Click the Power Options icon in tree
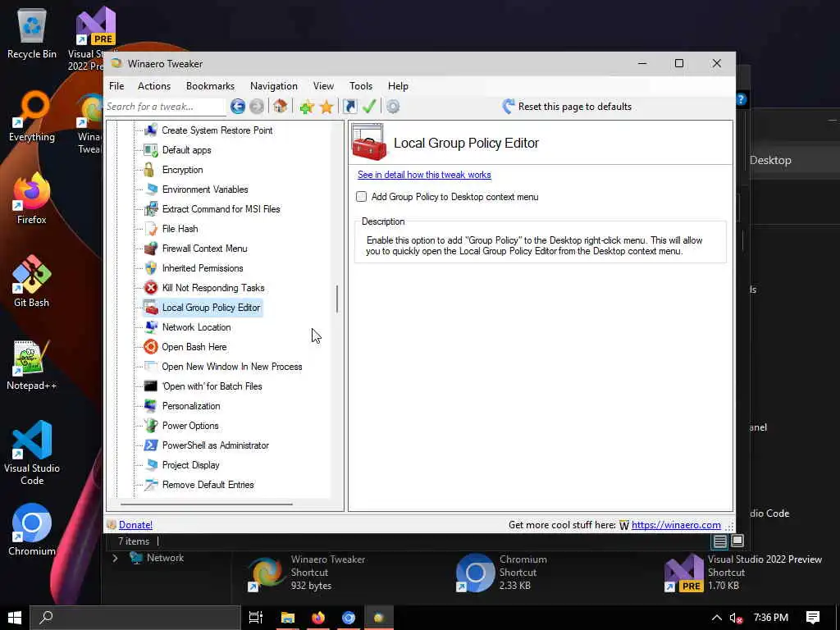840x630 pixels. click(151, 426)
